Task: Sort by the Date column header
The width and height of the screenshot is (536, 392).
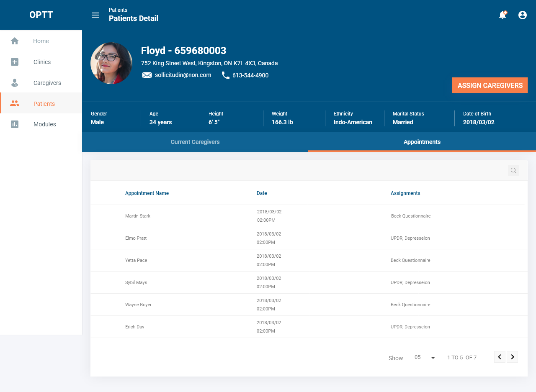Action: (262, 193)
